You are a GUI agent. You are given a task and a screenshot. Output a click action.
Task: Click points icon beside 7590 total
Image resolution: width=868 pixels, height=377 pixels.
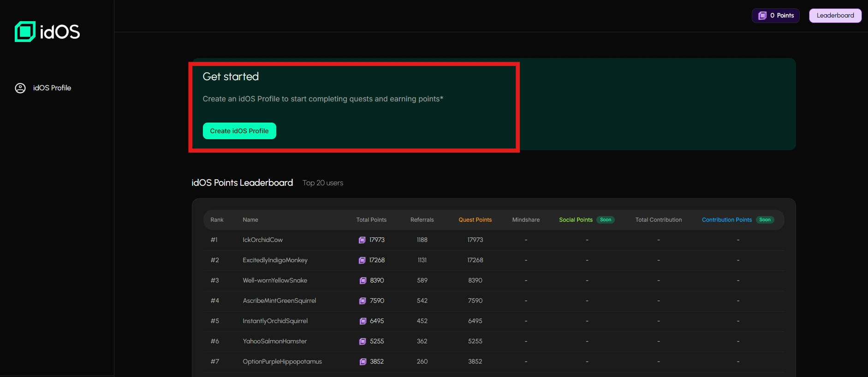coord(363,301)
